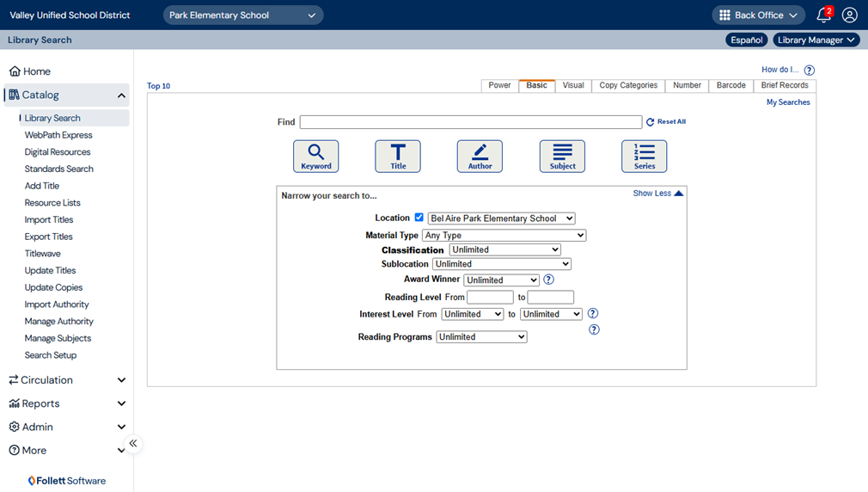Screen dimensions: 868x492
Task: Click the Series search icon button
Action: click(644, 157)
